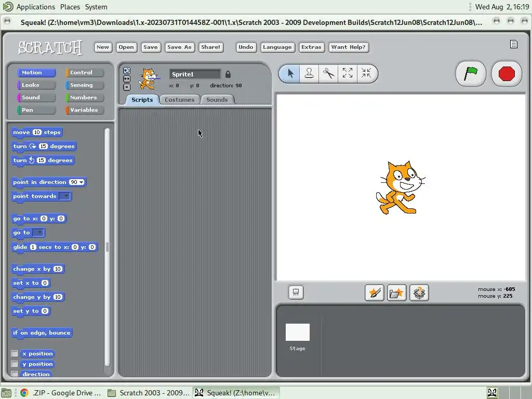Click the Save As button

click(179, 47)
